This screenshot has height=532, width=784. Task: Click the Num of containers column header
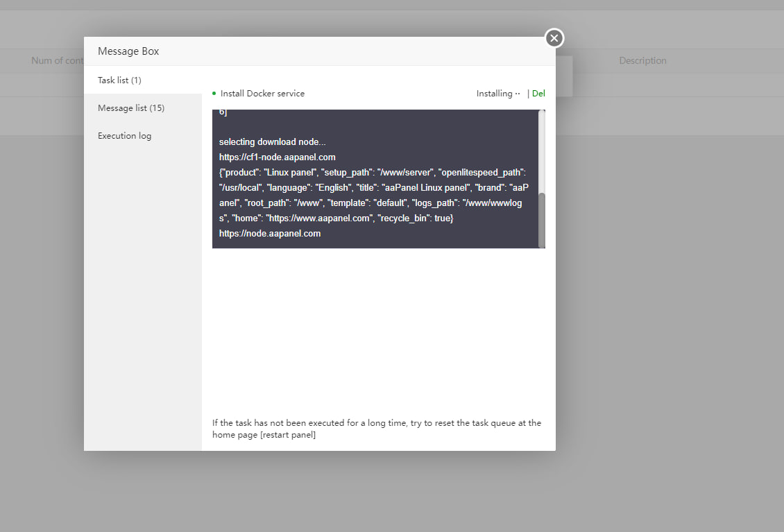tap(57, 60)
